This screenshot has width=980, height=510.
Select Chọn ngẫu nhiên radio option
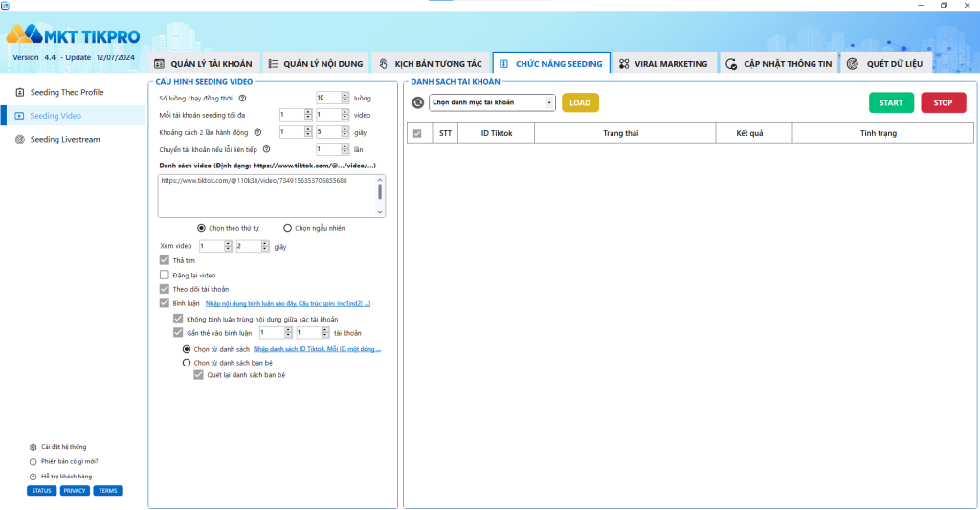point(287,228)
